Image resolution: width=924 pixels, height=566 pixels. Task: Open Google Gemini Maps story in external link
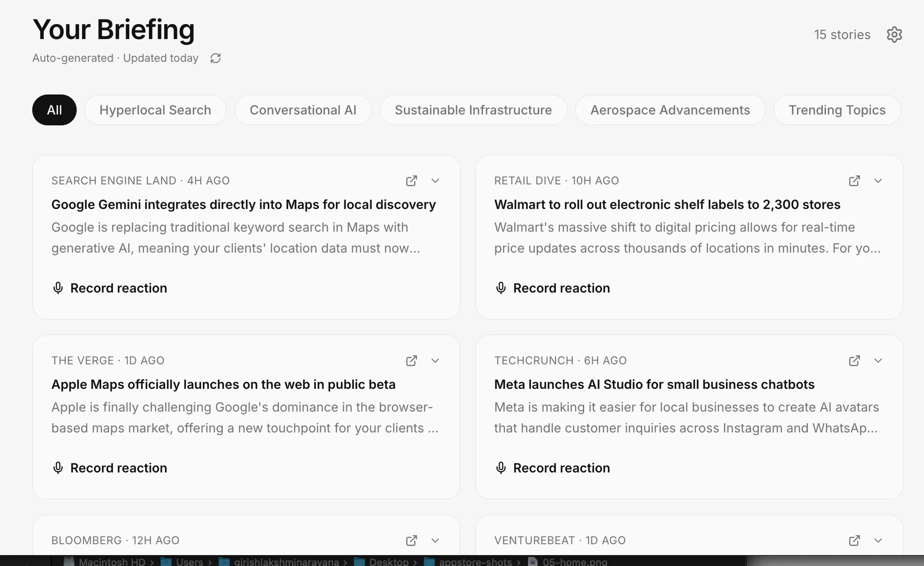click(411, 181)
